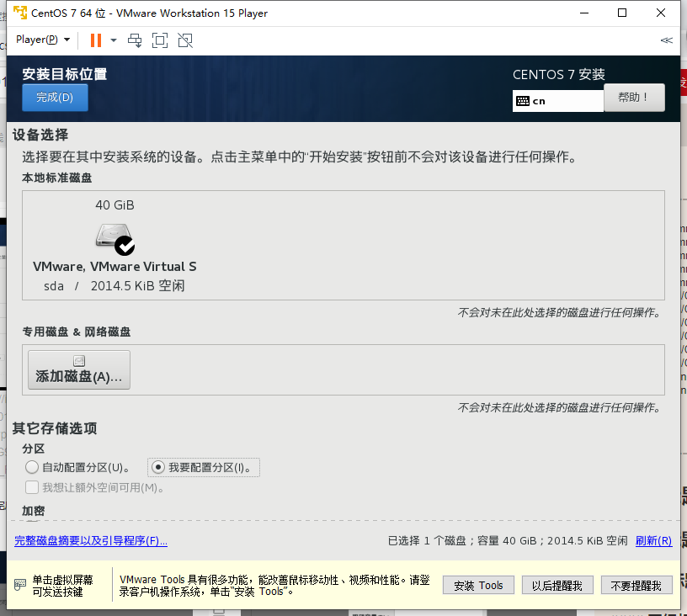Enter full screen mode from the toolbar
The height and width of the screenshot is (616, 687).
(x=160, y=40)
